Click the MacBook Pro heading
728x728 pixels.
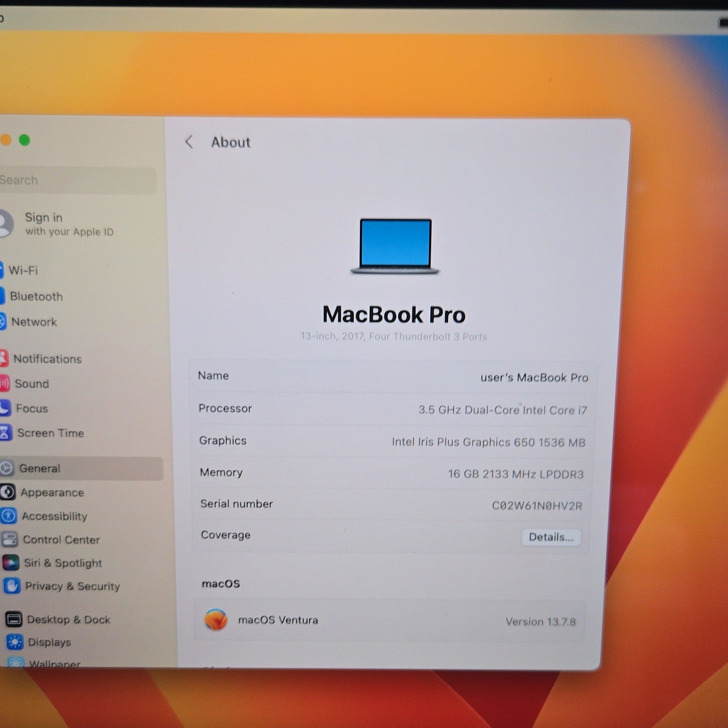(x=394, y=314)
